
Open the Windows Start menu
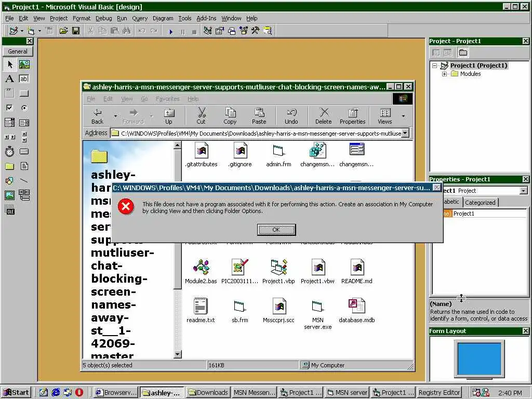pyautogui.click(x=16, y=393)
